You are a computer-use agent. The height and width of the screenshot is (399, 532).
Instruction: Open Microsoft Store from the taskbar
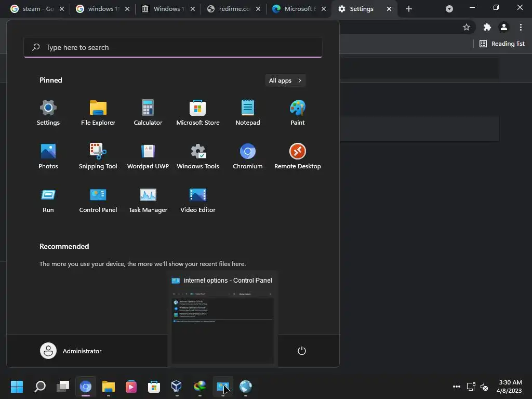point(154,387)
